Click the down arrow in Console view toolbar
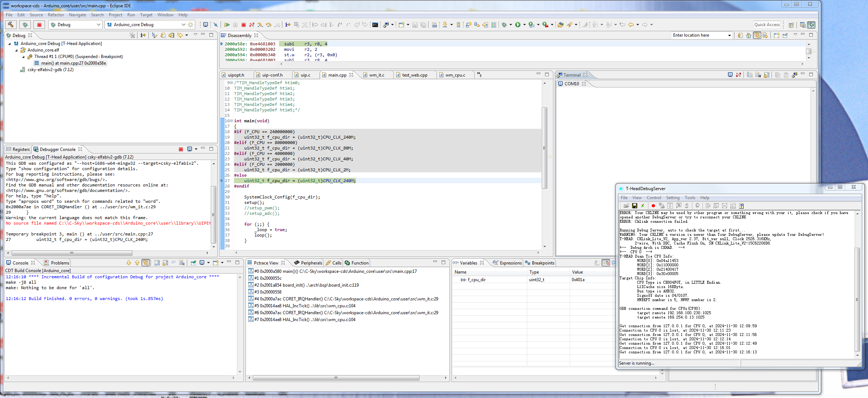This screenshot has width=868, height=398. coord(129,263)
